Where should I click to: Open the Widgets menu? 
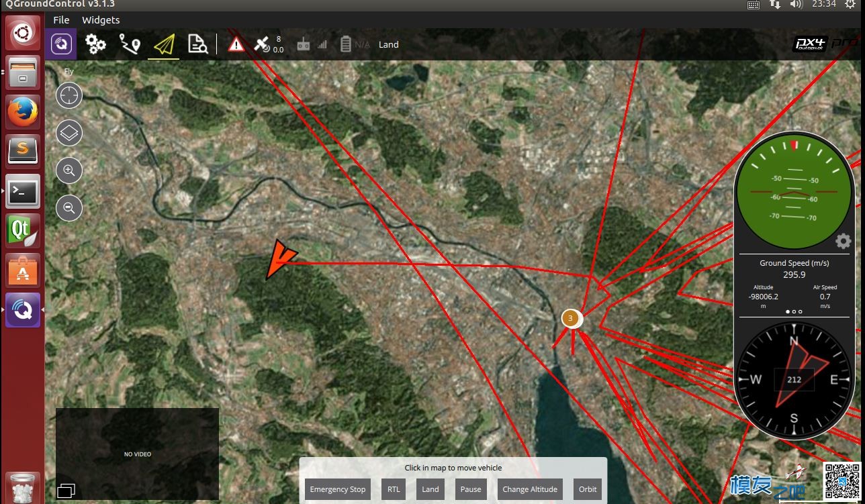[x=101, y=20]
